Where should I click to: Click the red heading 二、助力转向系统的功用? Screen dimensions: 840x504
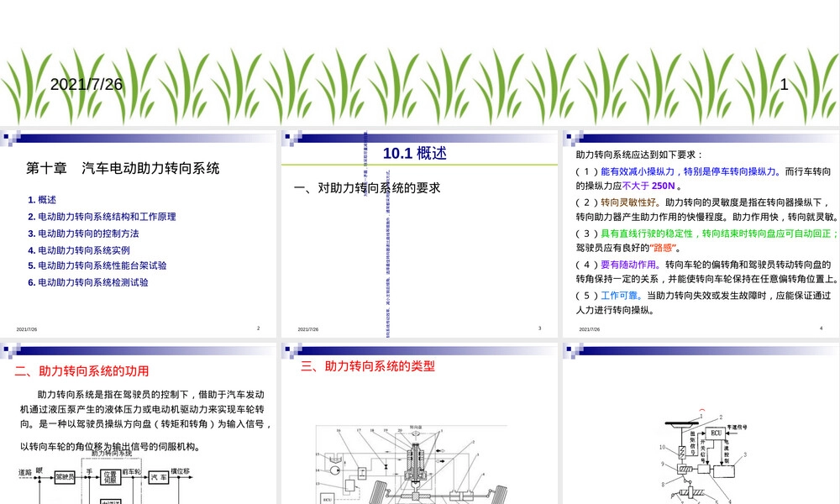pos(81,371)
